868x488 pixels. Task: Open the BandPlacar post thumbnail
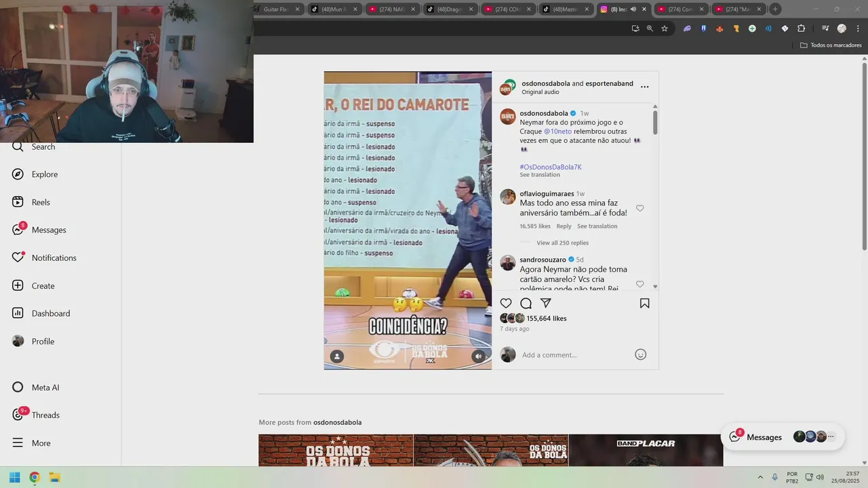pyautogui.click(x=646, y=450)
